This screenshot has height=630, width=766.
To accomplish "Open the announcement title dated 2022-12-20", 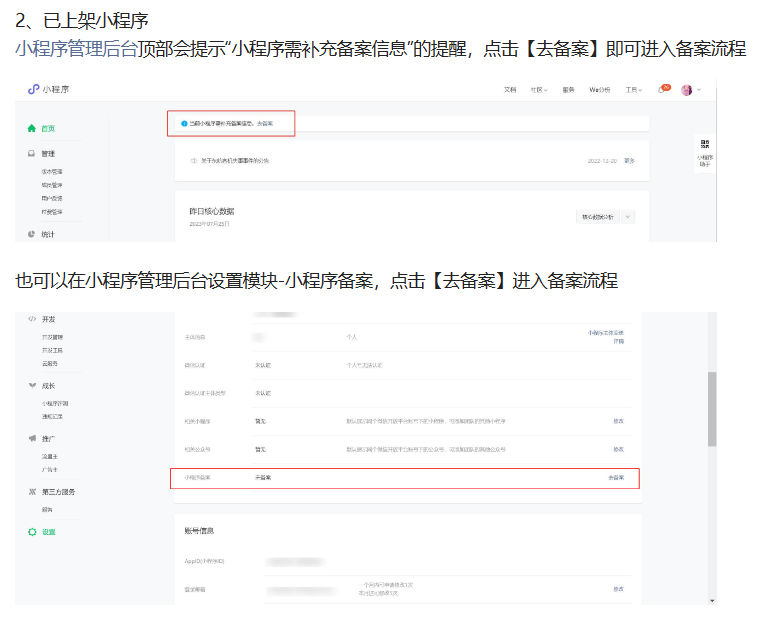I will pyautogui.click(x=235, y=161).
